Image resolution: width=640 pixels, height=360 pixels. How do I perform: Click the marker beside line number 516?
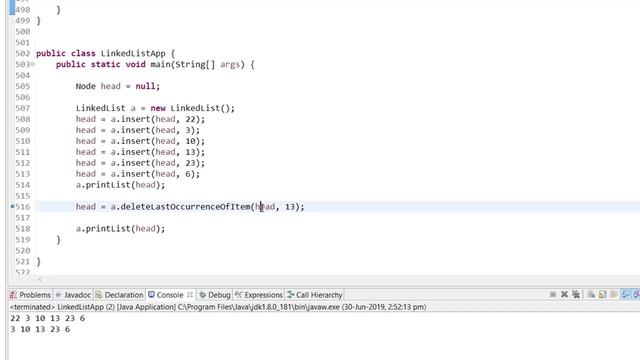pyautogui.click(x=12, y=207)
